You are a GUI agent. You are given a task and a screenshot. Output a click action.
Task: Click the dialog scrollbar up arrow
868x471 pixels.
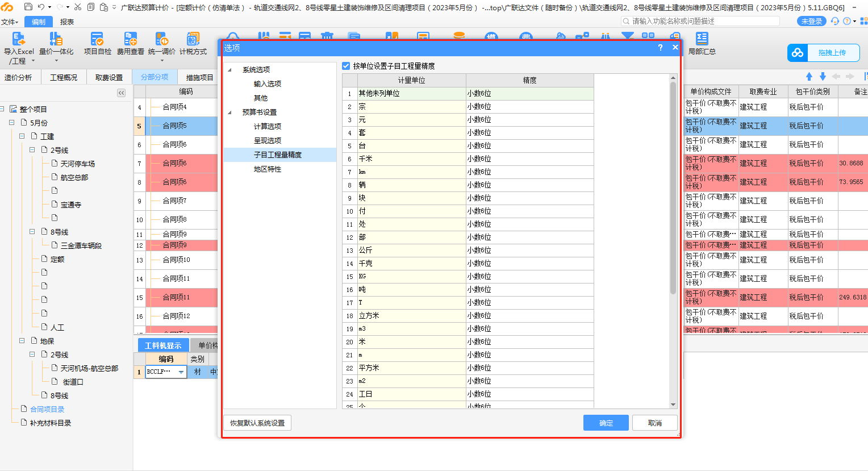click(x=673, y=78)
